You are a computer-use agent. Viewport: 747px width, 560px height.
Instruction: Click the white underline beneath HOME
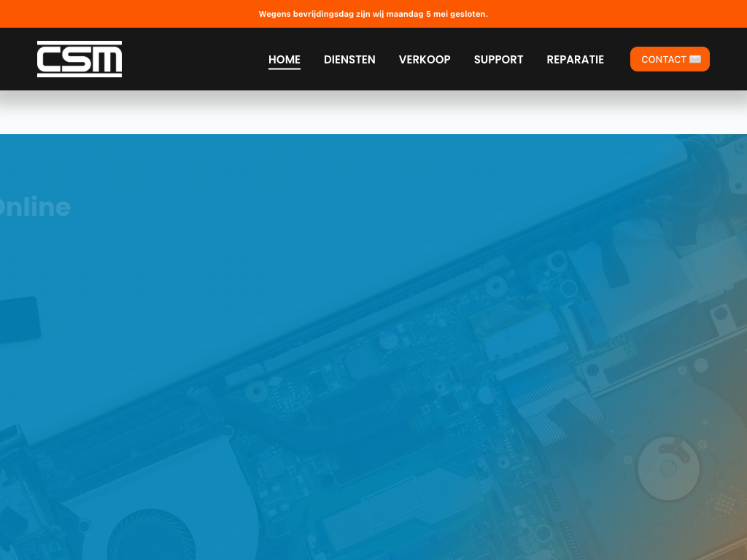(285, 69)
